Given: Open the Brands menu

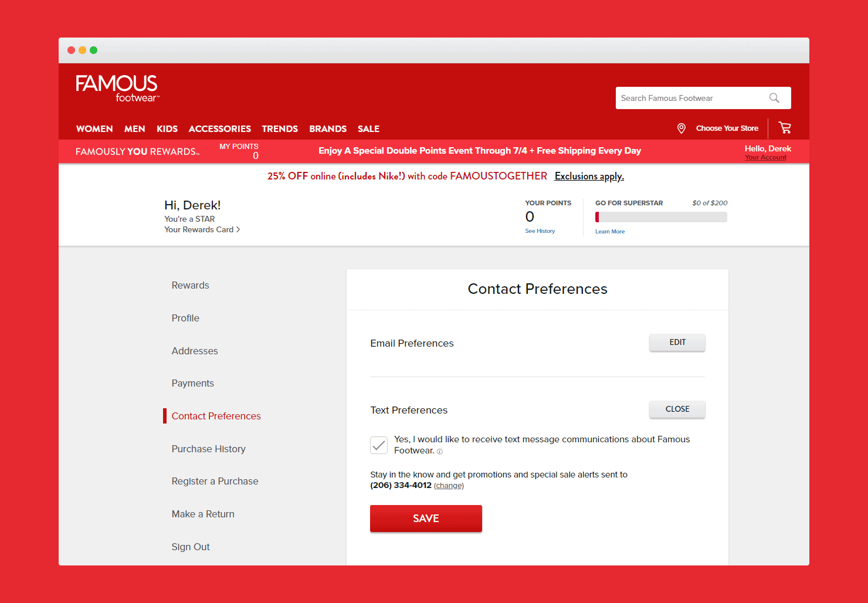Looking at the screenshot, I should (x=328, y=129).
